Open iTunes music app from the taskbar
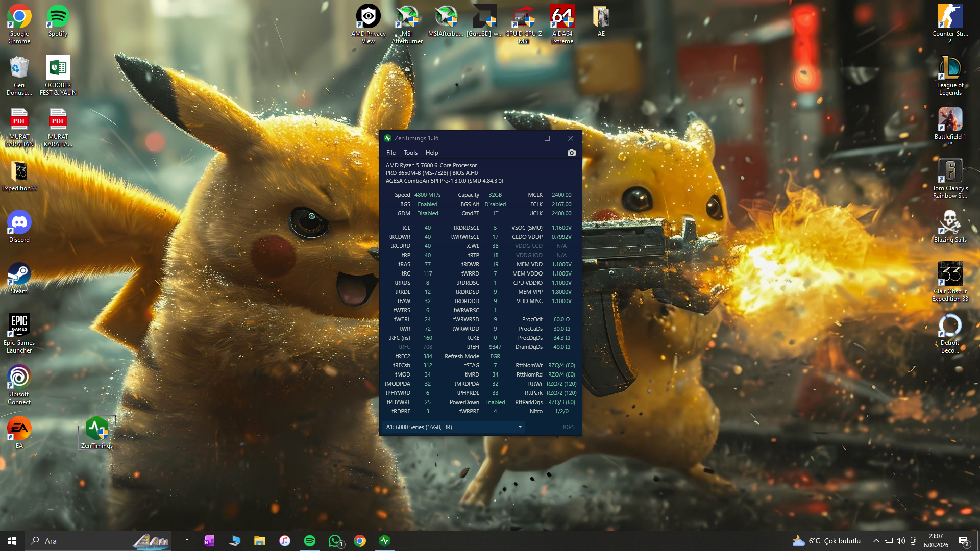The width and height of the screenshot is (980, 551). tap(285, 541)
